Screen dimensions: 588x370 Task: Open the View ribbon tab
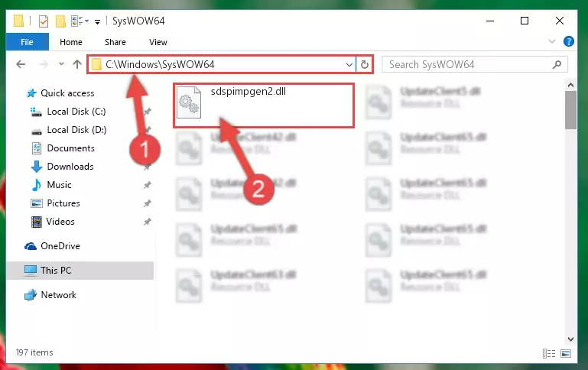[x=158, y=42]
